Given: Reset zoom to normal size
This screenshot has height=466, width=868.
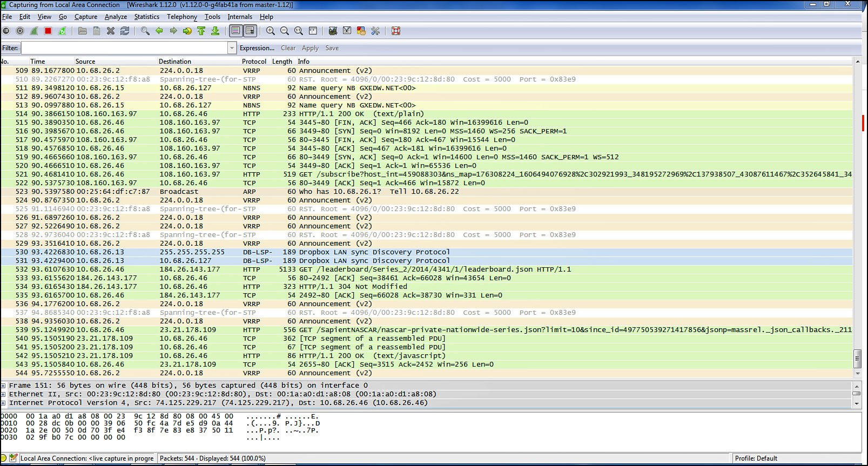Looking at the screenshot, I should (x=299, y=31).
